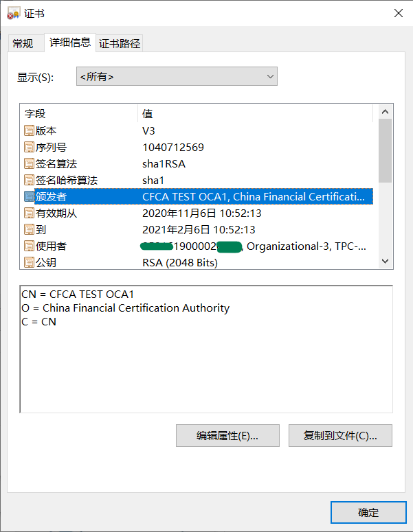Viewport: 413px width, 532px height.
Task: Click the certificate icon in title bar
Action: pos(13,13)
